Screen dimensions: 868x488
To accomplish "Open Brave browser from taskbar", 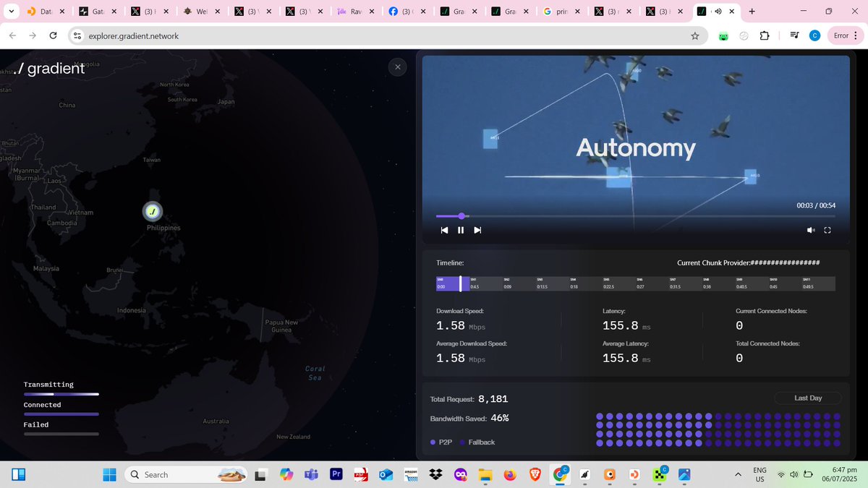I will (535, 474).
